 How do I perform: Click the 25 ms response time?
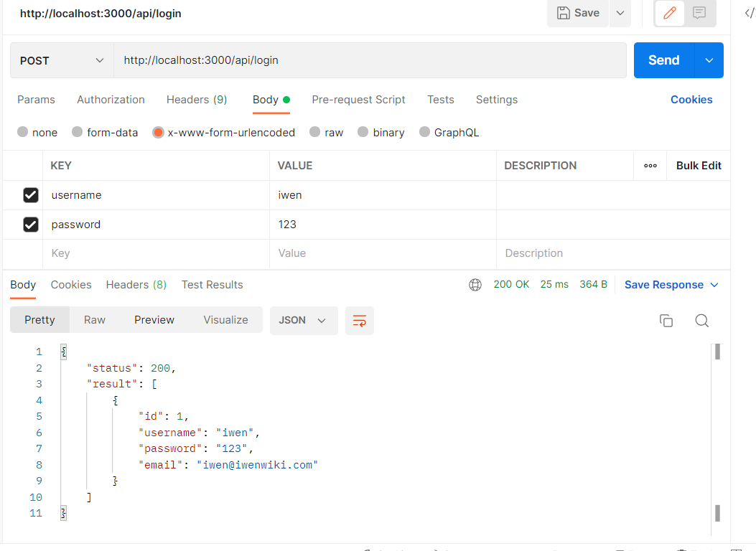[x=554, y=285]
